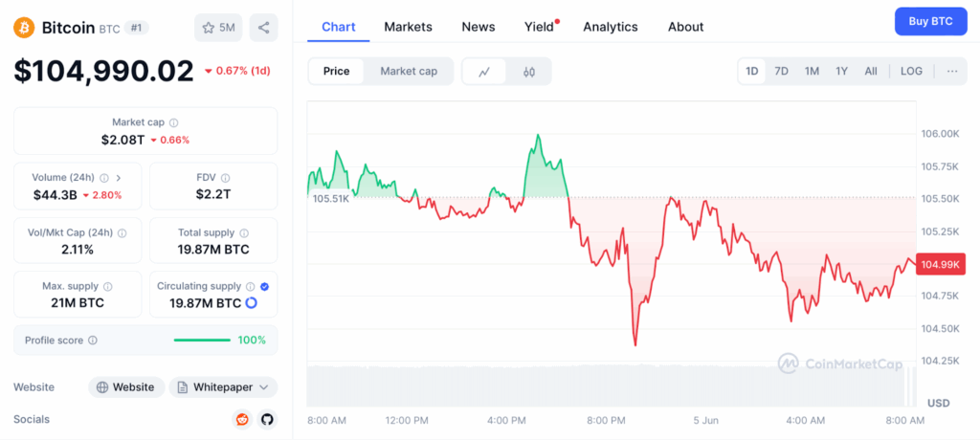
Task: Expand Volume (24h) chevron arrow
Action: [x=118, y=178]
